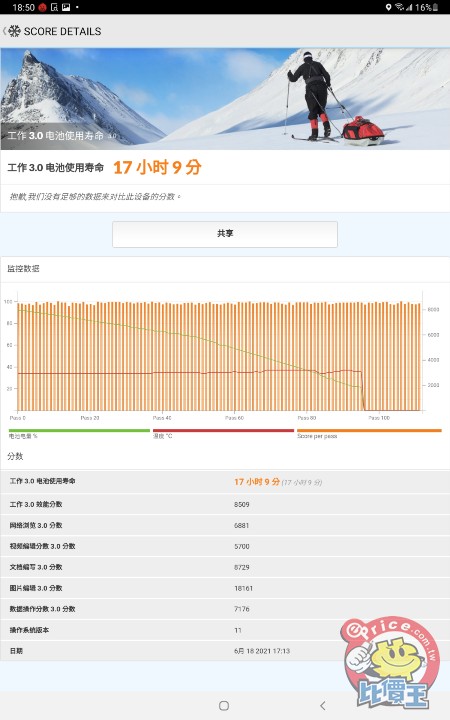This screenshot has height=720, width=450.
Task: Tap the Wi-Fi signal status icon
Action: [x=399, y=7]
